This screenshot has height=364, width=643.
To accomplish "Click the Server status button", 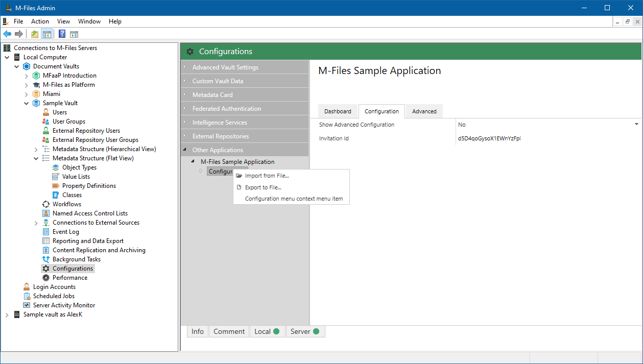I will click(305, 331).
